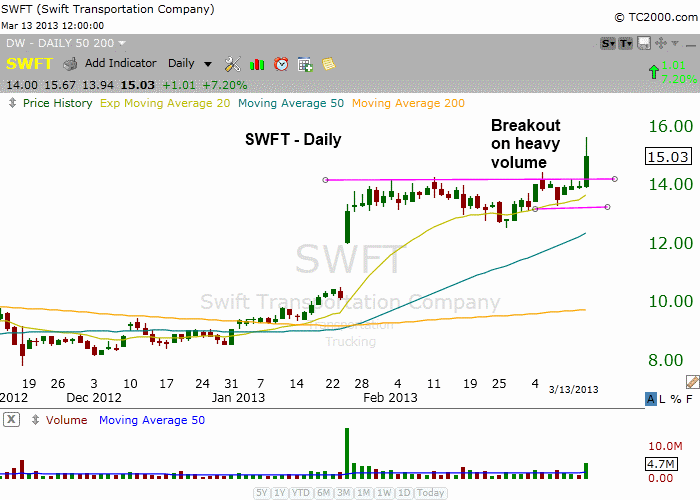Toggle the F scale button
The image size is (700, 500).
pyautogui.click(x=689, y=399)
